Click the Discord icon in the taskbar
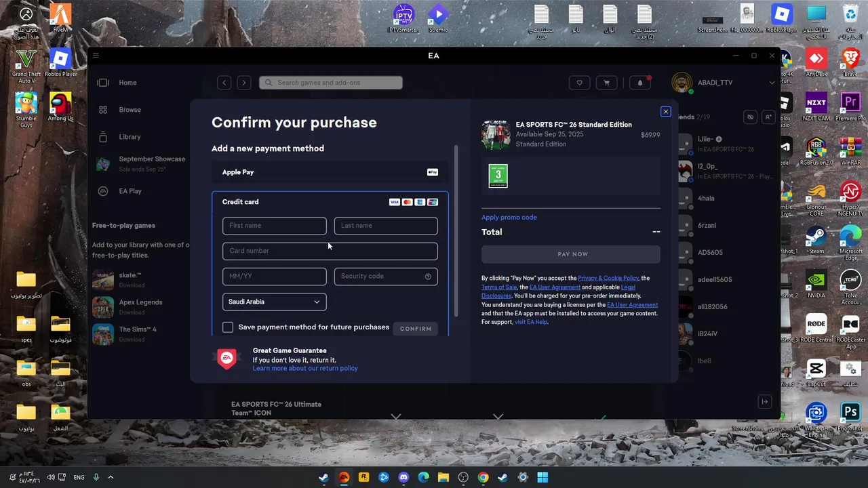This screenshot has height=488, width=868. click(403, 477)
